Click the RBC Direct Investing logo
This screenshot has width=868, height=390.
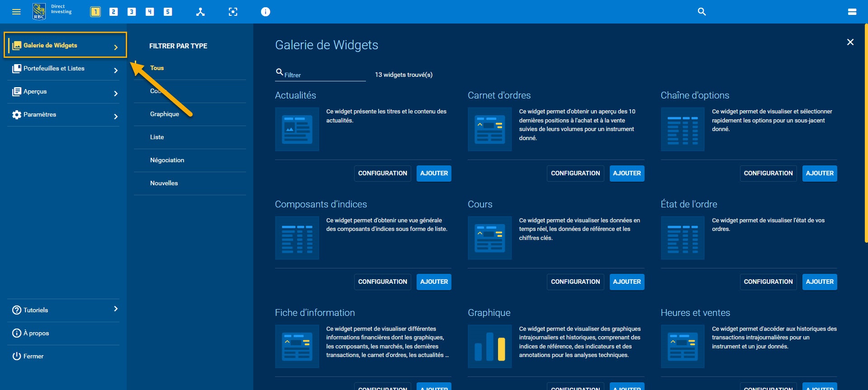pos(52,11)
